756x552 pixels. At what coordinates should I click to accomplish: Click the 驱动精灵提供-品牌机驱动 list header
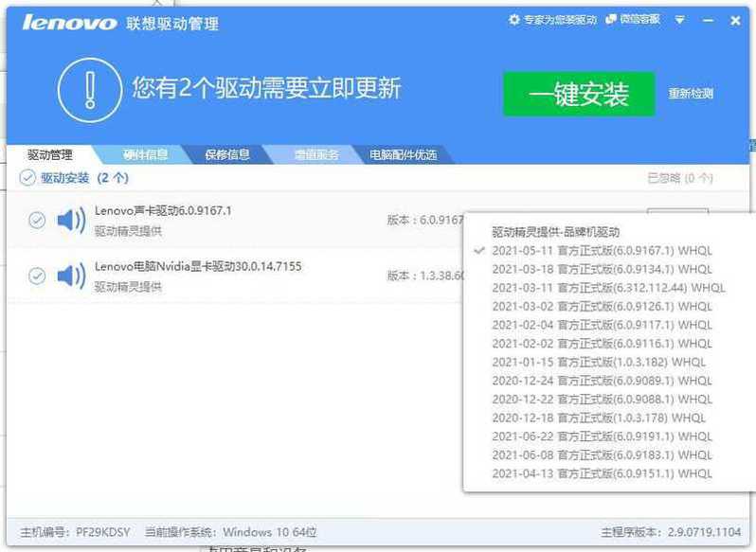point(555,232)
